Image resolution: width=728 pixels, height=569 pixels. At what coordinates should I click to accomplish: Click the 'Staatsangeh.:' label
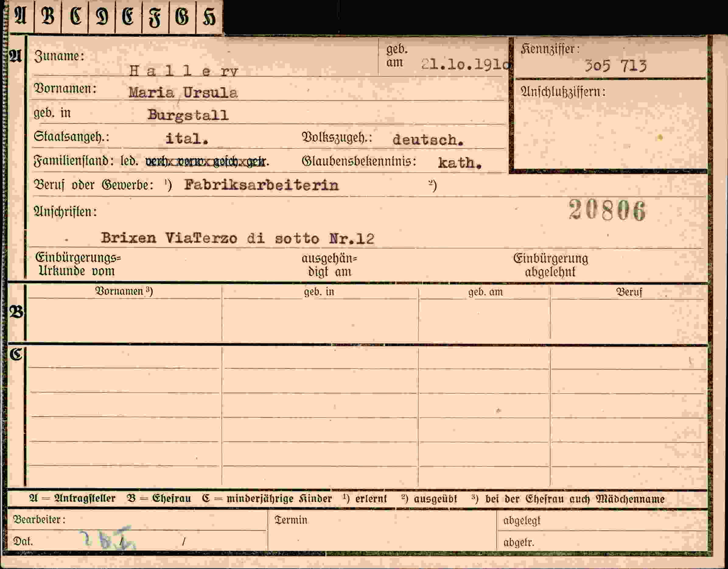coord(71,137)
